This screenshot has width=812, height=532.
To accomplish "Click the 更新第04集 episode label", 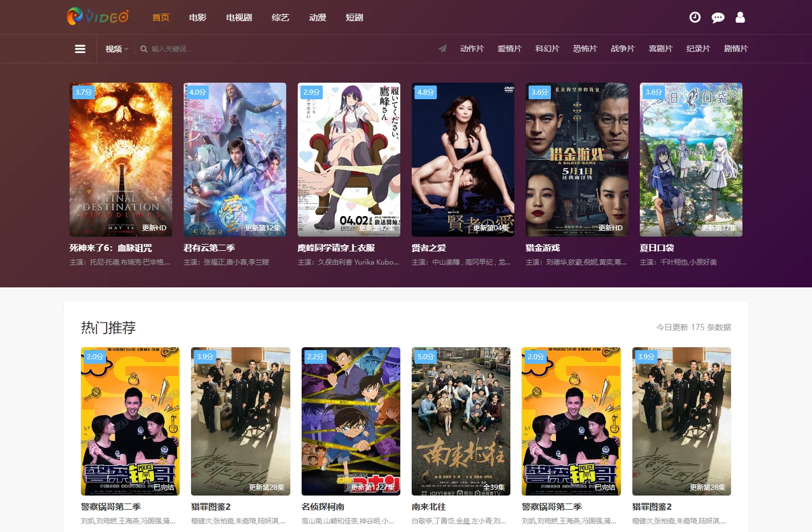I will click(491, 228).
